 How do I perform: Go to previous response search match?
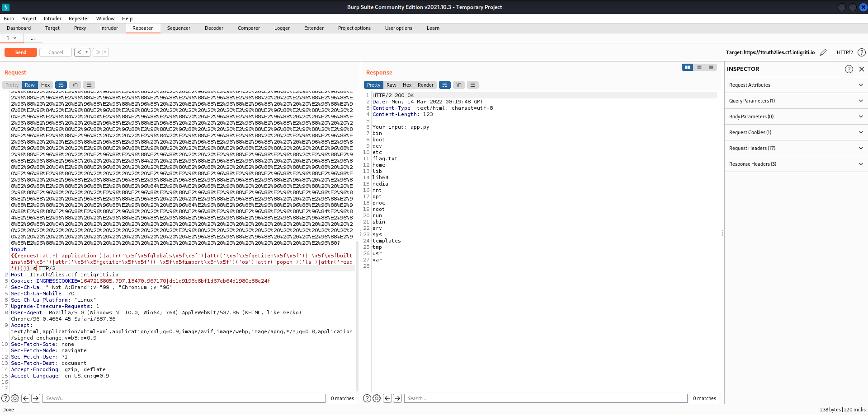pos(387,398)
